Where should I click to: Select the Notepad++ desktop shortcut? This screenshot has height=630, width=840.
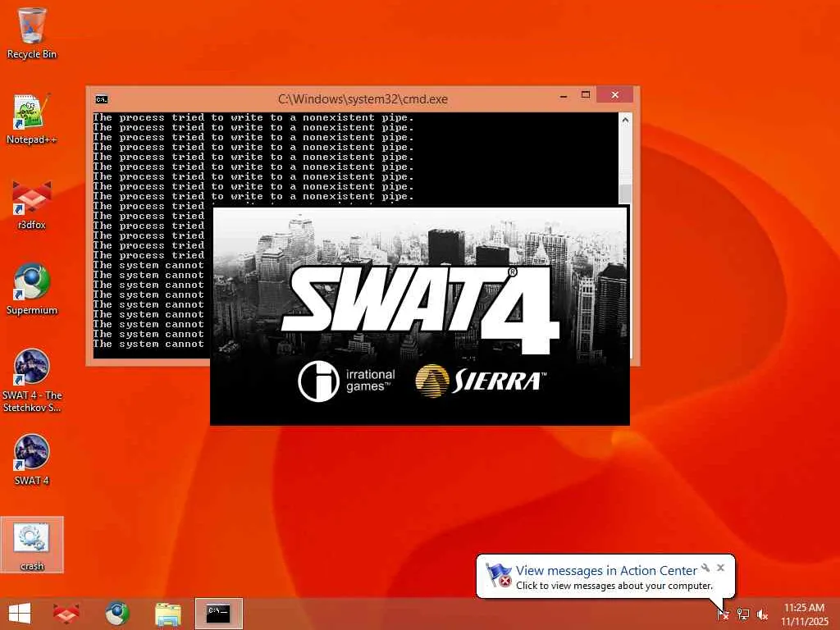point(32,119)
